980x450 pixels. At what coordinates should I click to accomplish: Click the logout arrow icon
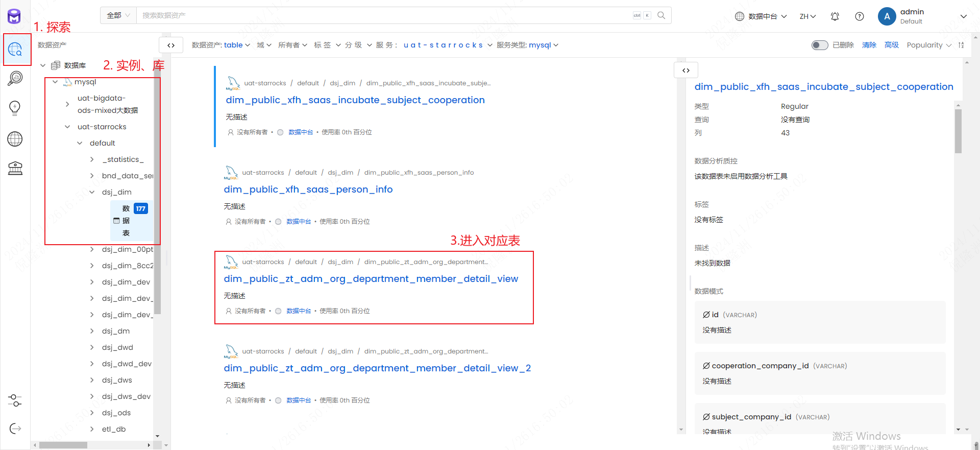[x=15, y=429]
